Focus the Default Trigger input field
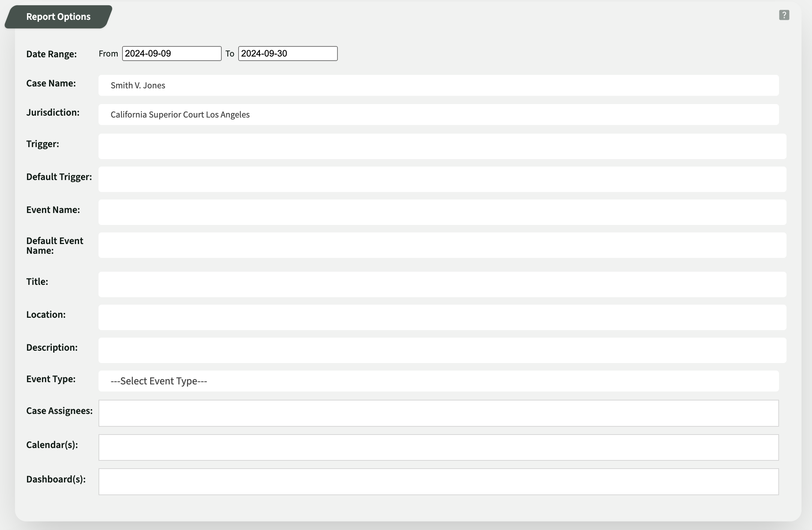This screenshot has height=530, width=812. 442,179
